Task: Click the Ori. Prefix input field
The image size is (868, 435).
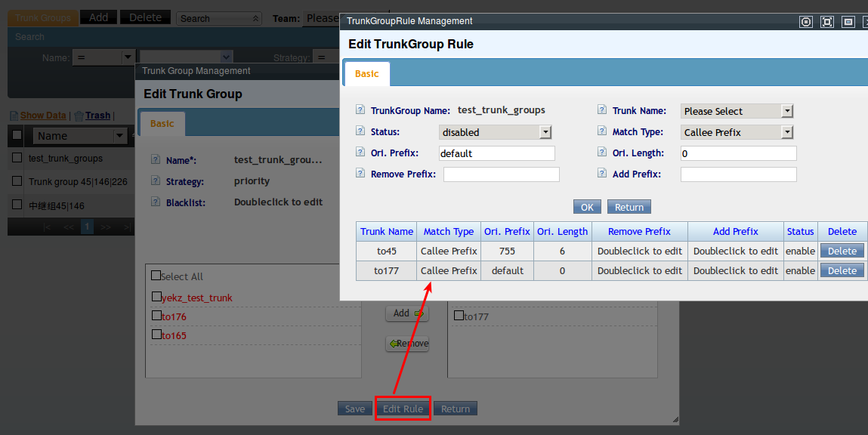Action: [496, 153]
